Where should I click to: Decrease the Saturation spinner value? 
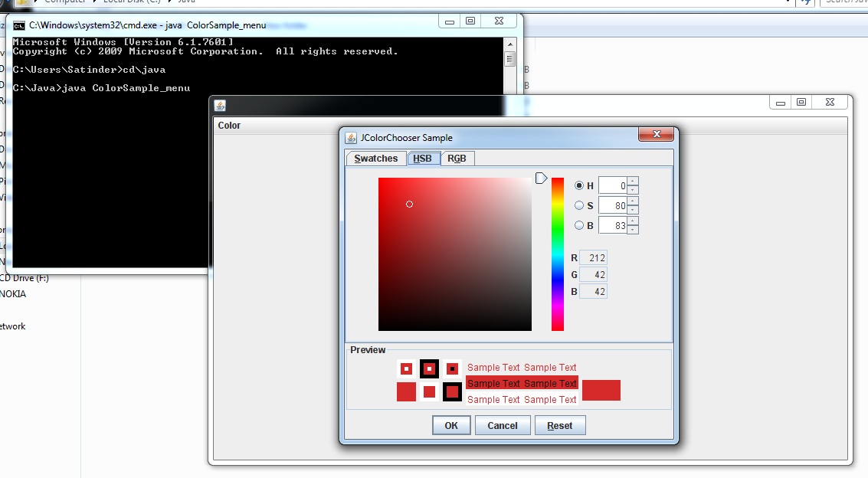pos(633,210)
